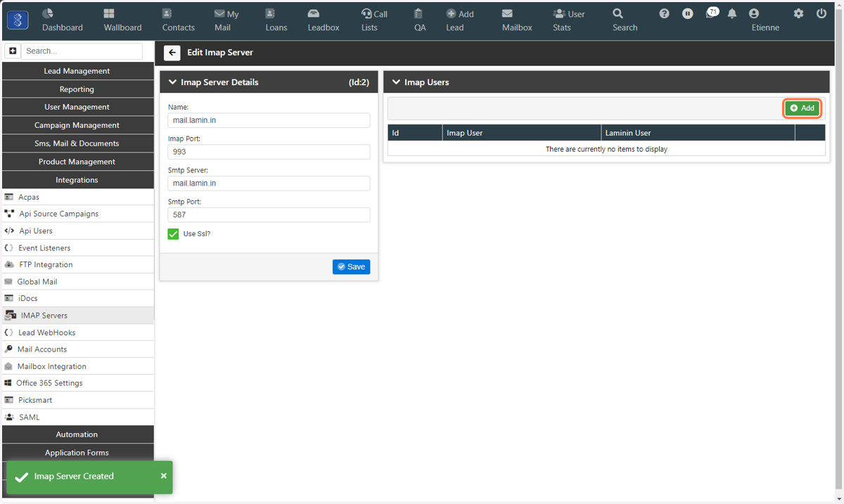Screen dimensions: 844x504
Task: Open Event Listeners
Action: pyautogui.click(x=77, y=247)
